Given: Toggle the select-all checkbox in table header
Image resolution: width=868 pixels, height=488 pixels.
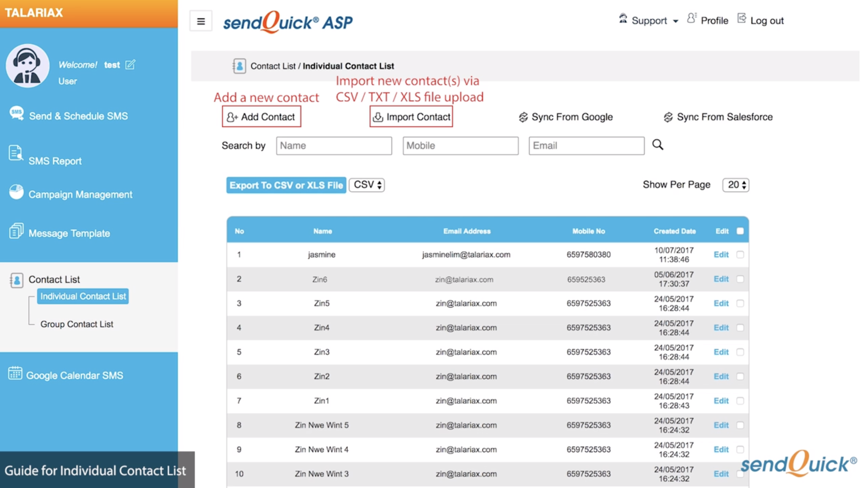Looking at the screenshot, I should (x=740, y=231).
